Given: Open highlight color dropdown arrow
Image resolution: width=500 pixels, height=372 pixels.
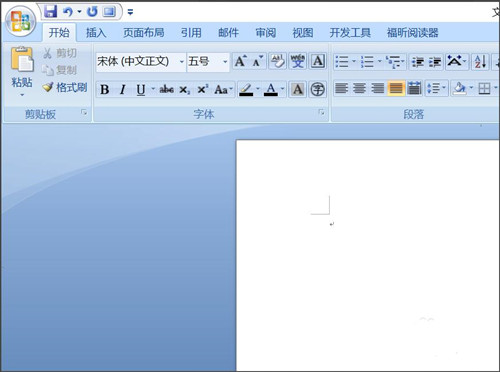Looking at the screenshot, I should tap(258, 89).
